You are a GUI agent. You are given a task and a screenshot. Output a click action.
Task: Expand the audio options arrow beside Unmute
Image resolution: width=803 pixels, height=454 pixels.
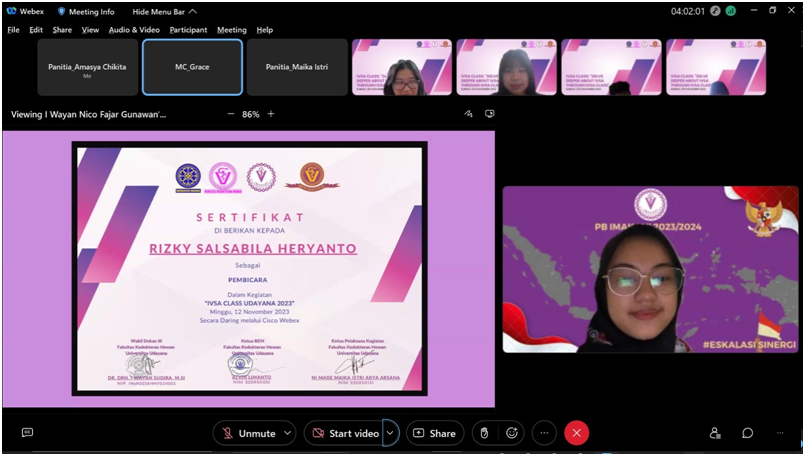(289, 433)
